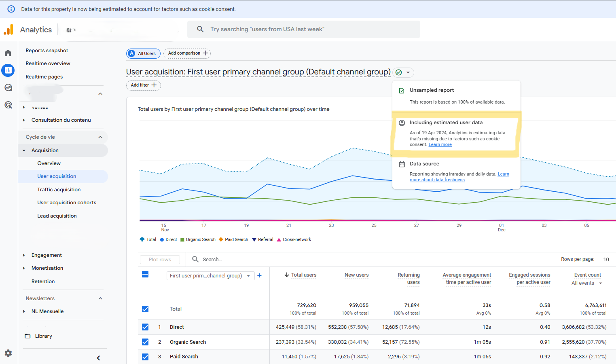Toggle the Paid Search row checkbox

[x=145, y=357]
